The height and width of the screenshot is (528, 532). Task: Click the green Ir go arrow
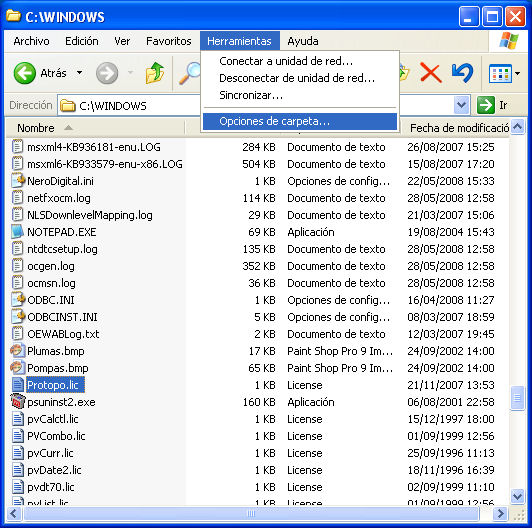(x=486, y=105)
